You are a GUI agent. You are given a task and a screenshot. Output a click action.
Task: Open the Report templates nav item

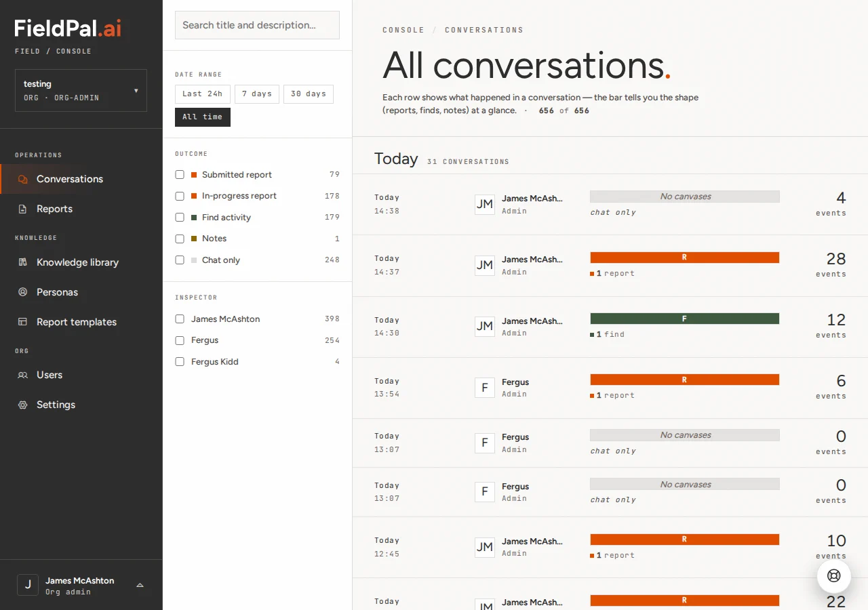[81, 322]
